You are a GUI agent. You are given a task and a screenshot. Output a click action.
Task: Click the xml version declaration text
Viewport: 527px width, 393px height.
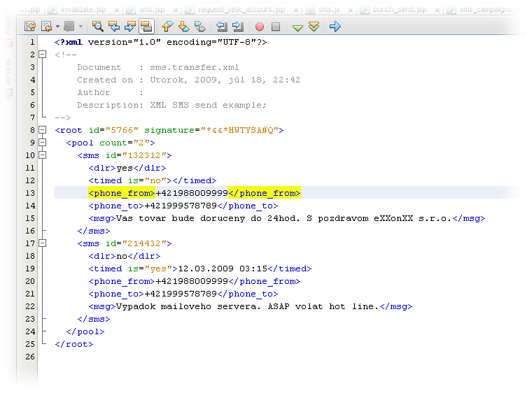[161, 42]
